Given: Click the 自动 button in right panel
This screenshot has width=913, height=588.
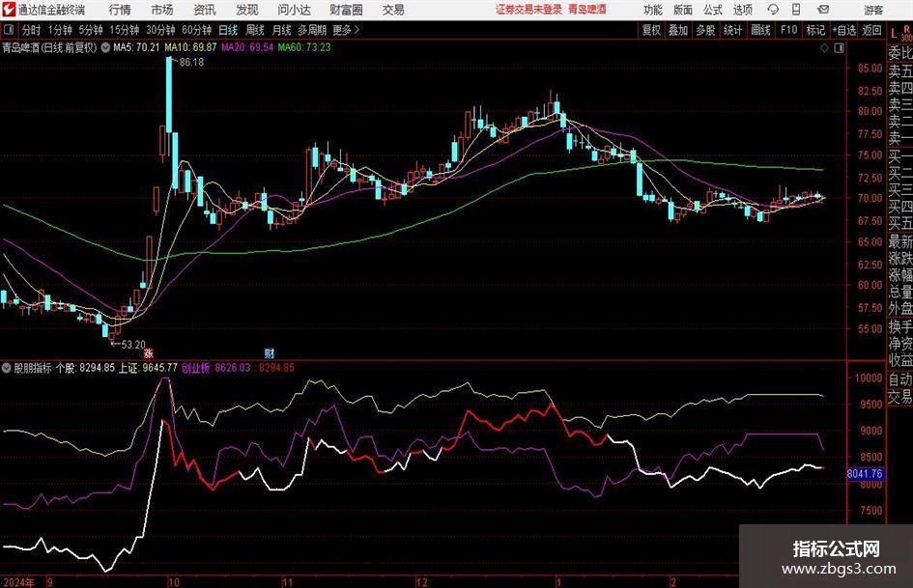Looking at the screenshot, I should (x=900, y=379).
